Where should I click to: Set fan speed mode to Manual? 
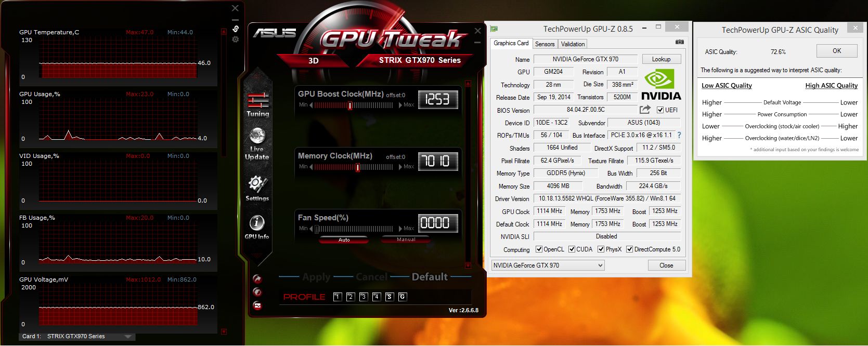pos(406,239)
